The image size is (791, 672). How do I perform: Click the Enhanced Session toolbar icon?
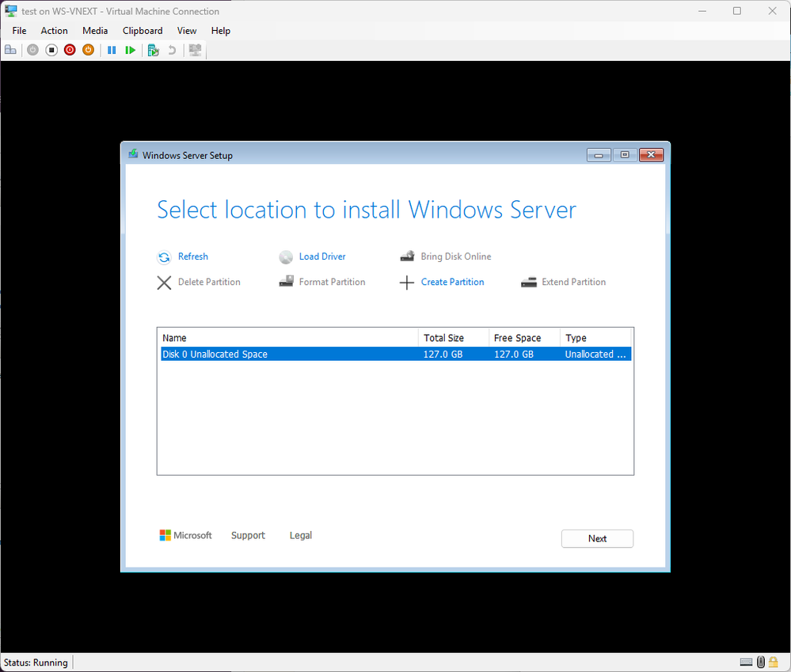[195, 50]
